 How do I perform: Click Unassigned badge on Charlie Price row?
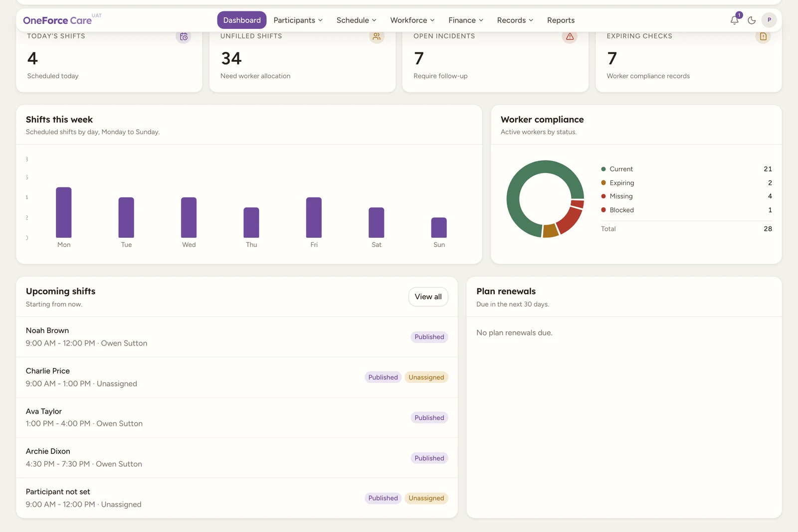coord(426,377)
